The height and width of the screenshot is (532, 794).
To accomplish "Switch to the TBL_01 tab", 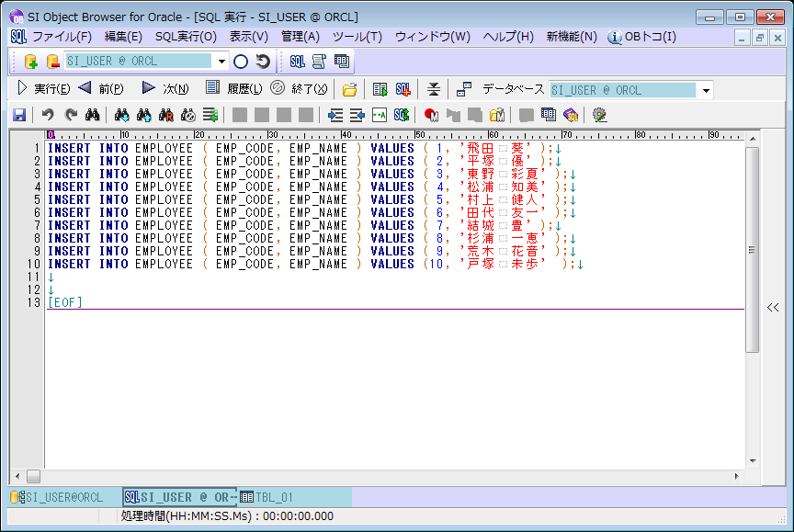I will tap(267, 497).
